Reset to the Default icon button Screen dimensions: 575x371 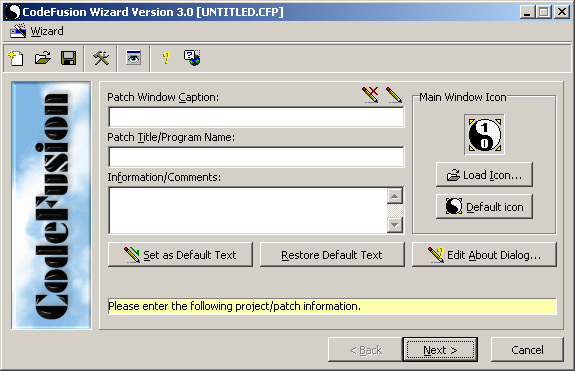484,207
